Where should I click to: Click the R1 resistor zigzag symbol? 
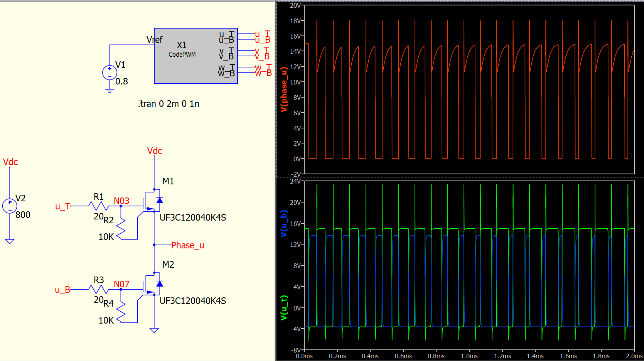(x=99, y=206)
